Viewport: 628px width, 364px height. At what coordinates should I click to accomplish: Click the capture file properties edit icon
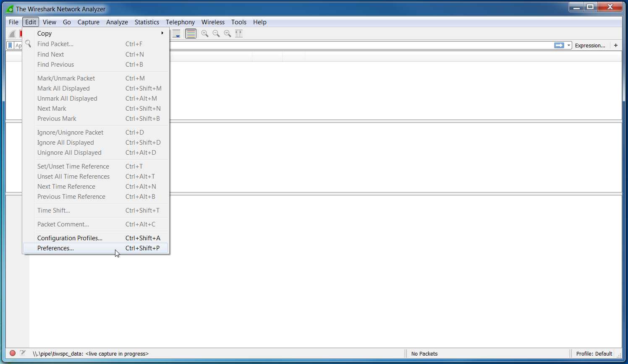coord(23,353)
